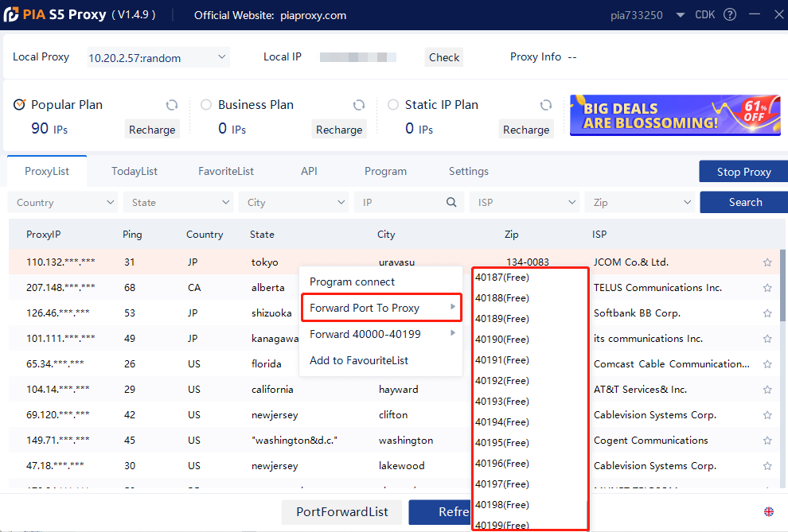Favorite the TELUS Communications row star
The image size is (788, 532).
[767, 288]
